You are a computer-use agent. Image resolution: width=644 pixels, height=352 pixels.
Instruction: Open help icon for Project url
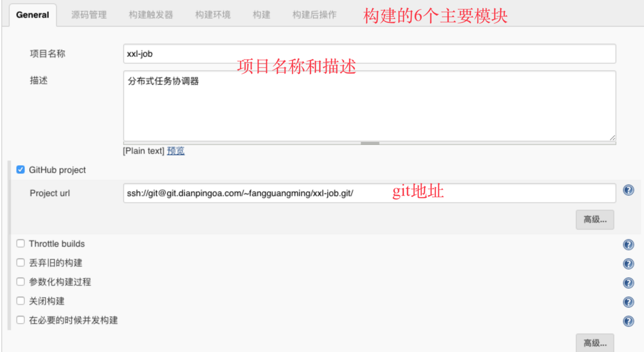click(x=628, y=190)
